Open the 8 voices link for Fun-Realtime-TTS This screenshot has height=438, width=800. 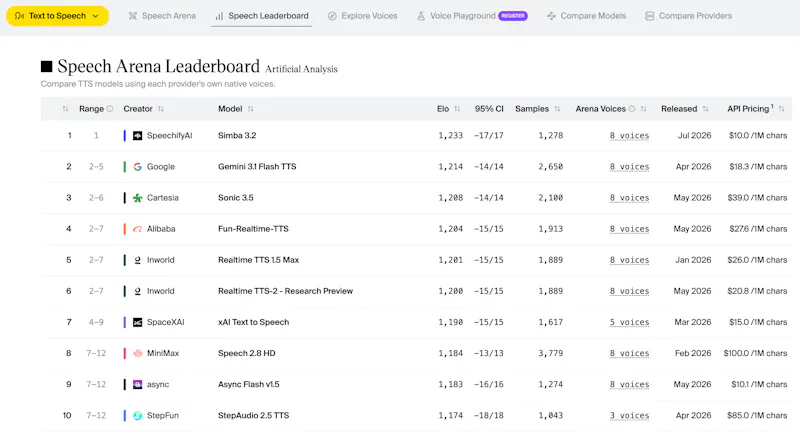coord(630,229)
